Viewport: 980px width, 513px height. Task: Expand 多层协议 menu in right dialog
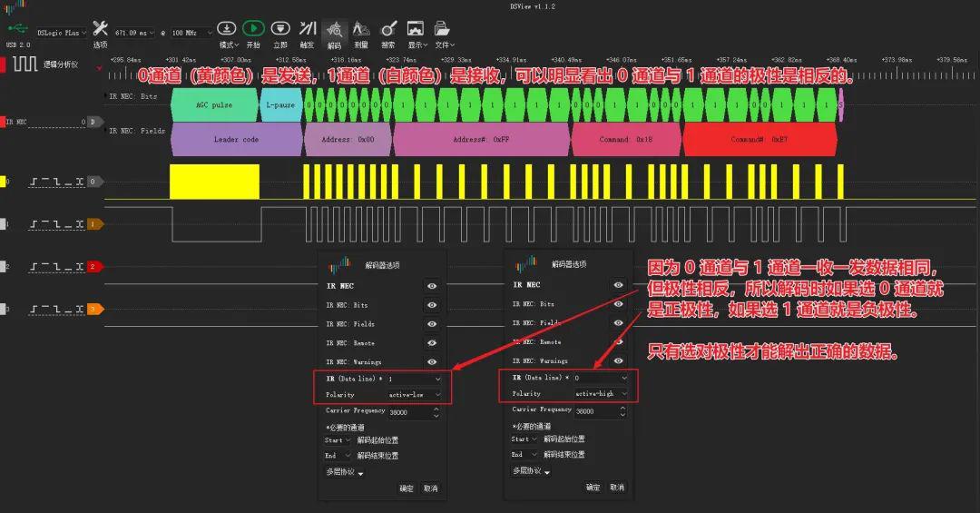click(x=531, y=470)
